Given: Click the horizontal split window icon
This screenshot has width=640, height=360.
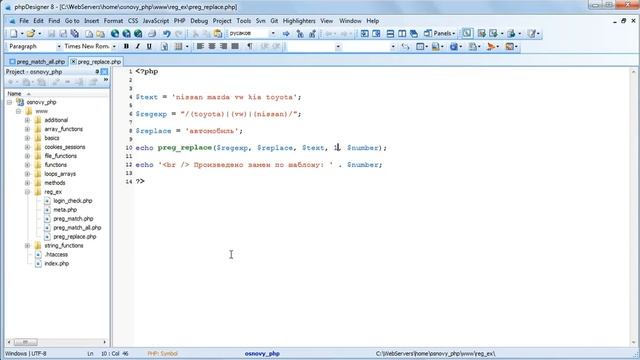Looking at the screenshot, I should point(390,33).
